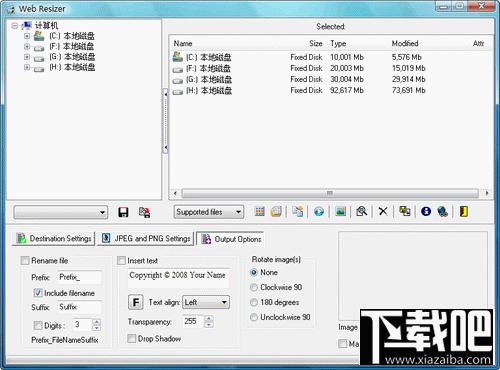Switch to Destination Settings tab
500x370 pixels.
(54, 238)
